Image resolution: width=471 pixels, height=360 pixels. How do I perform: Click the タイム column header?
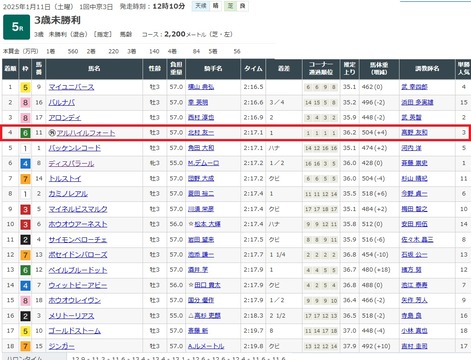[253, 69]
